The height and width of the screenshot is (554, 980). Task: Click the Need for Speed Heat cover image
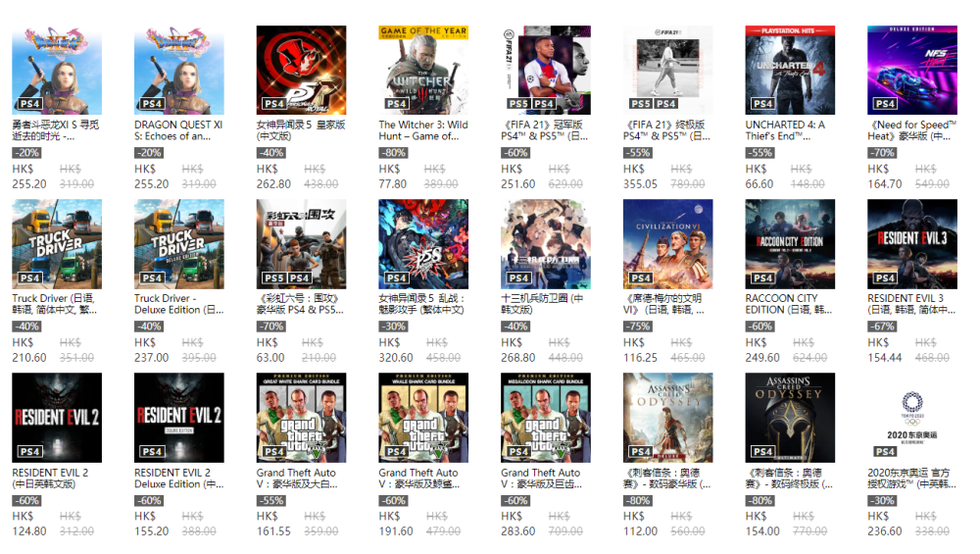[911, 70]
